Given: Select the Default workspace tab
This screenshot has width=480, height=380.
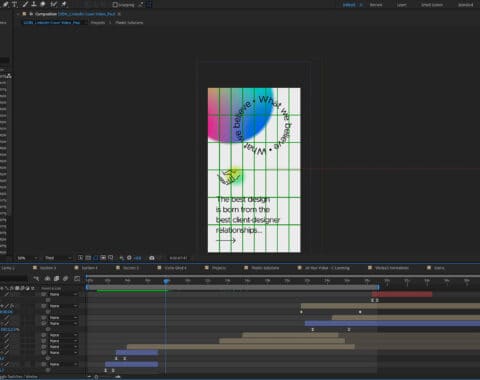Looking at the screenshot, I should point(349,5).
